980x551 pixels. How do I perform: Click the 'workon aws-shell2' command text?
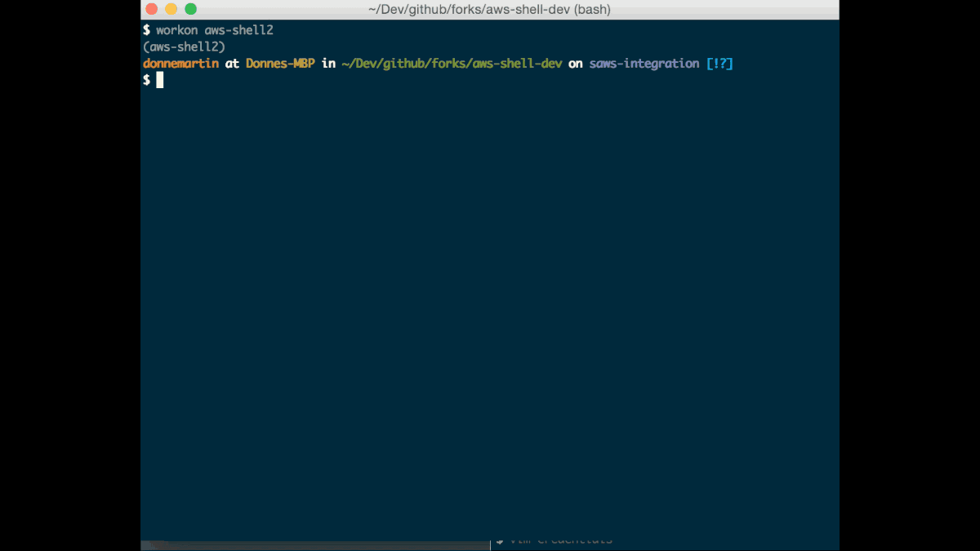click(215, 30)
